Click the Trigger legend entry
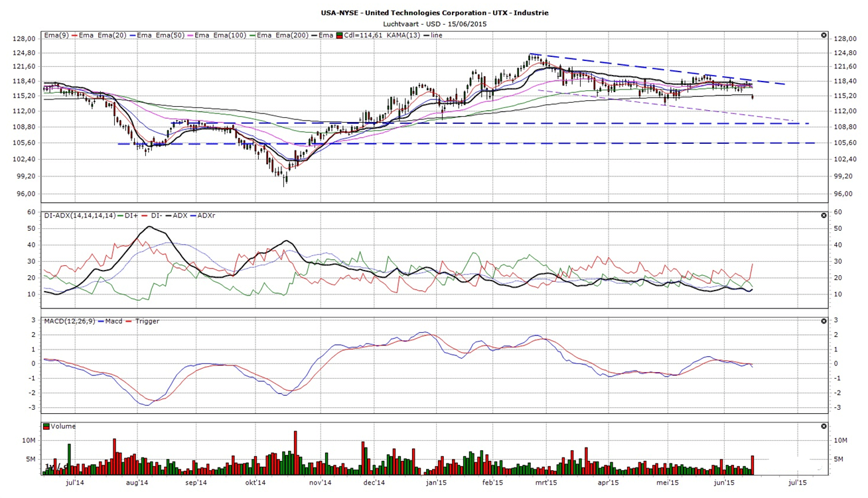Screen dimensions: 868x498 [147, 321]
